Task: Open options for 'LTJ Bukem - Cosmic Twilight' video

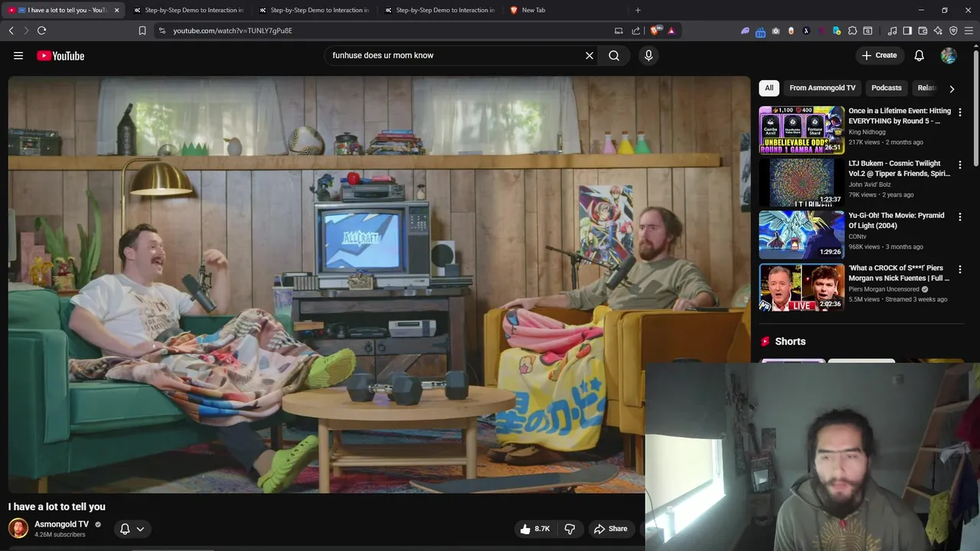Action: [x=960, y=165]
